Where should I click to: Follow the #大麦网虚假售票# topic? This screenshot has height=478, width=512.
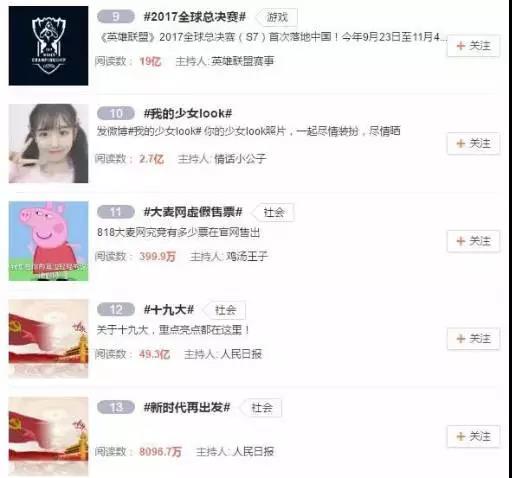pyautogui.click(x=473, y=241)
